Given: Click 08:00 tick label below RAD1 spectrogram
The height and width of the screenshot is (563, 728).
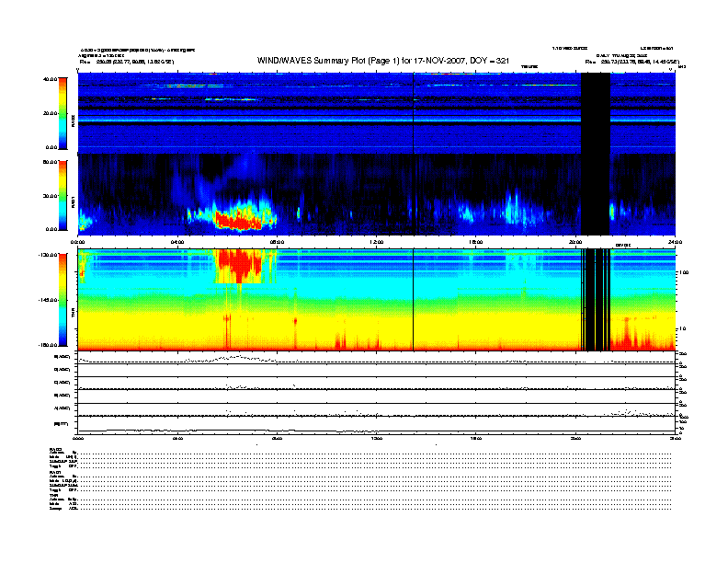Looking at the screenshot, I should 277,242.
